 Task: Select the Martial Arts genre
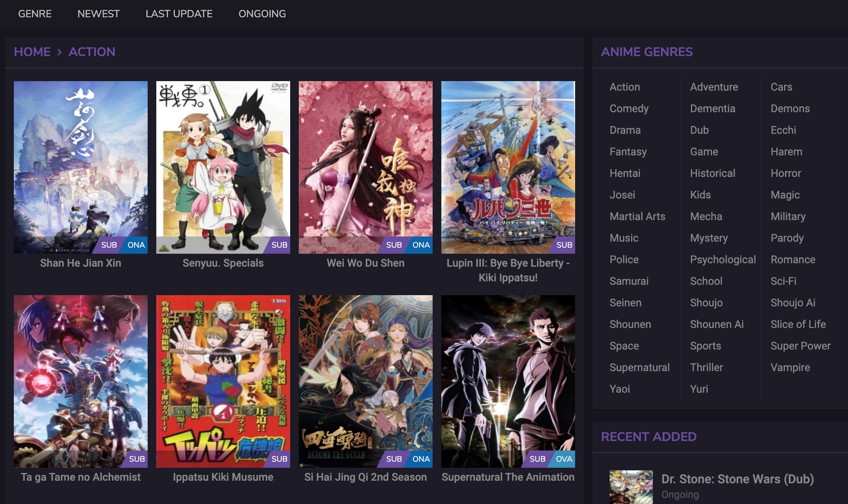pyautogui.click(x=637, y=216)
